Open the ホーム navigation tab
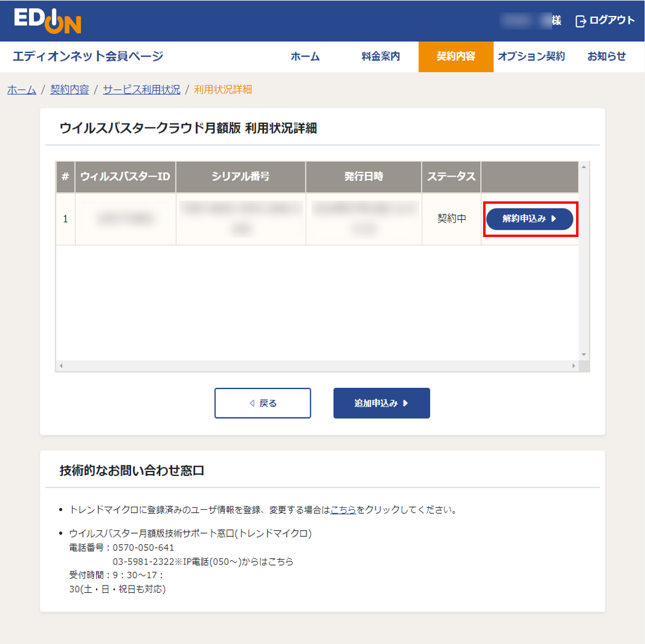Screen dimensions: 645x644 point(305,57)
